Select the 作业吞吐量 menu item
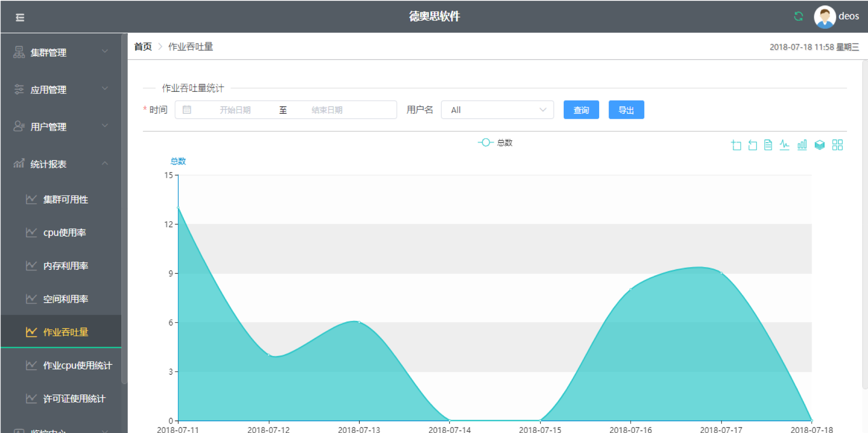 click(x=61, y=332)
